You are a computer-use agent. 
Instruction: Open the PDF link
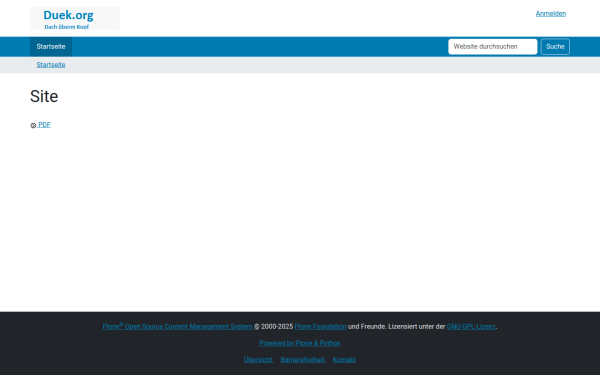[44, 125]
